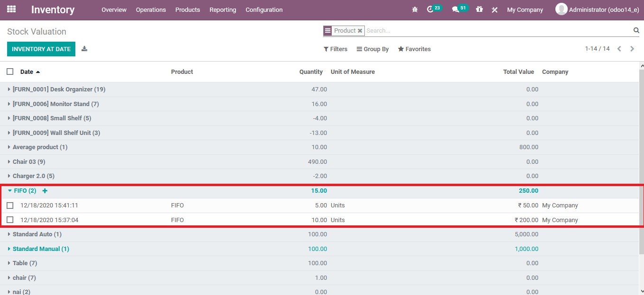Sort by the Total Value column header
Viewport: 644px width, 295px height.
(518, 72)
